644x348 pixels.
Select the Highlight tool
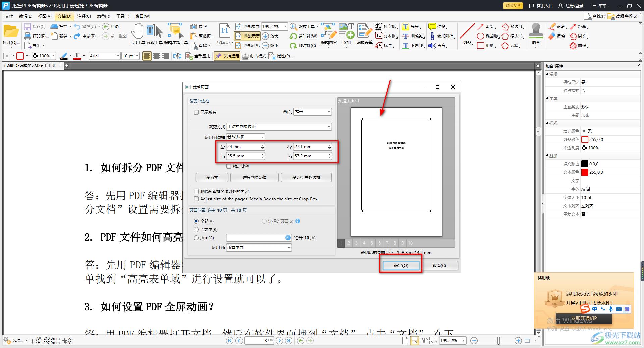coord(411,27)
